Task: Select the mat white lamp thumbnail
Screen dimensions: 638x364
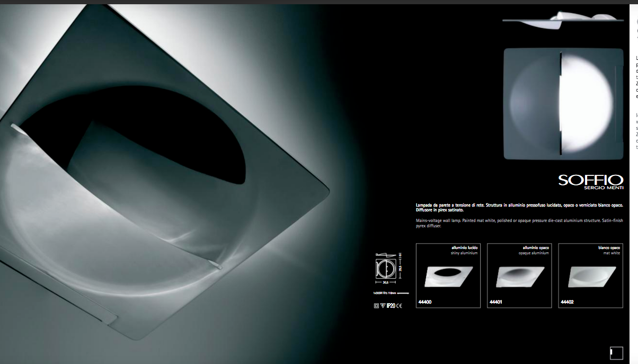Action: coord(591,277)
